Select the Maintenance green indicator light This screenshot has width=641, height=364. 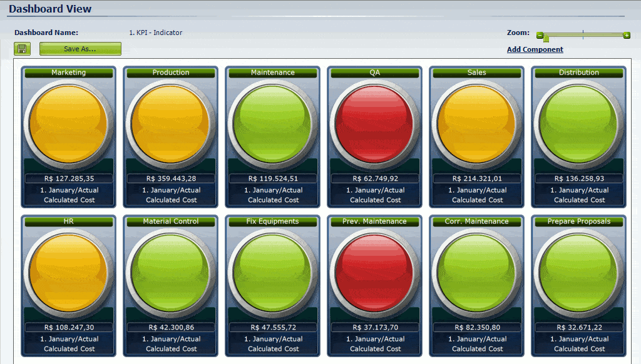pyautogui.click(x=273, y=124)
